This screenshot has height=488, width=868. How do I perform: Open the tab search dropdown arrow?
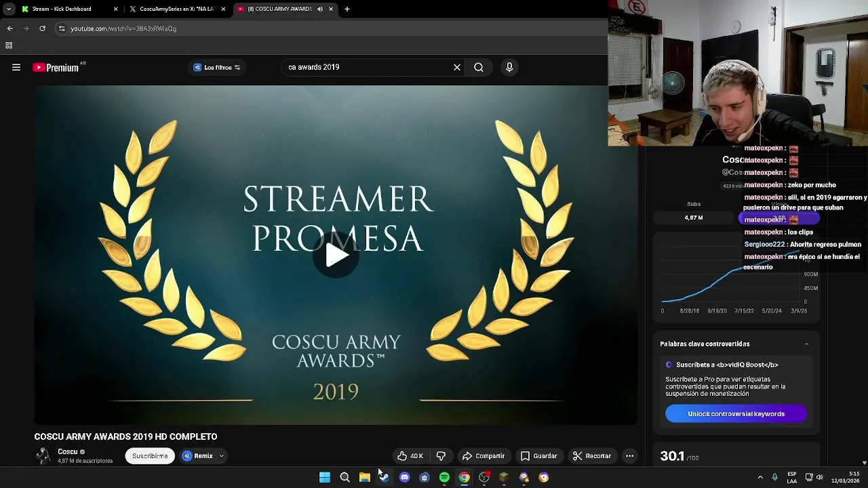[x=8, y=9]
